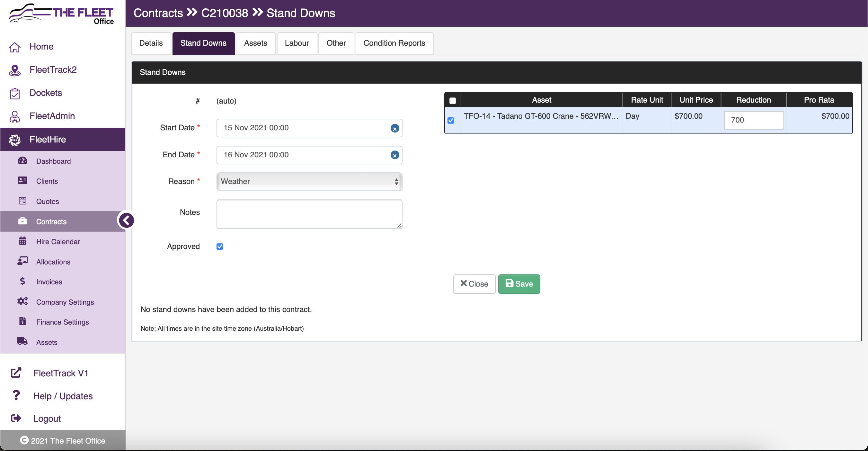Clear the Start Date field with X icon
This screenshot has height=451, width=868.
click(394, 128)
